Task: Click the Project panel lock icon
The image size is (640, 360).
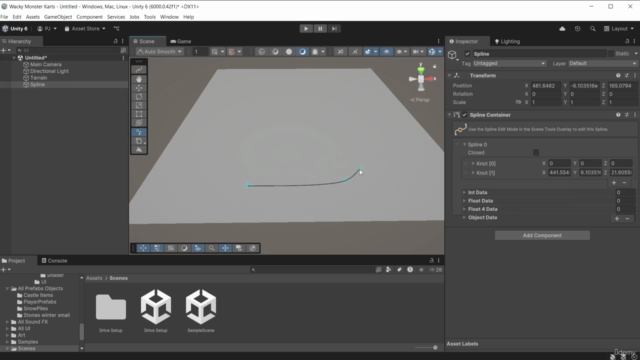Action: point(431,260)
